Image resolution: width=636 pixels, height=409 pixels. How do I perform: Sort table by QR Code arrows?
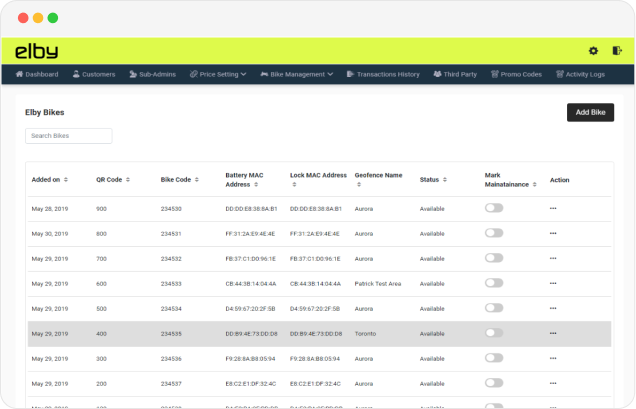(127, 180)
